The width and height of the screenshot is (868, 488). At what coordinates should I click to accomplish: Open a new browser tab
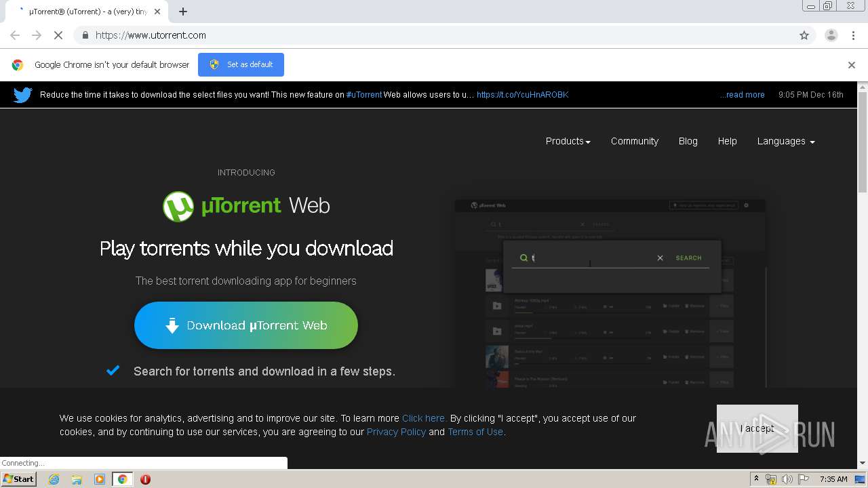pos(183,12)
